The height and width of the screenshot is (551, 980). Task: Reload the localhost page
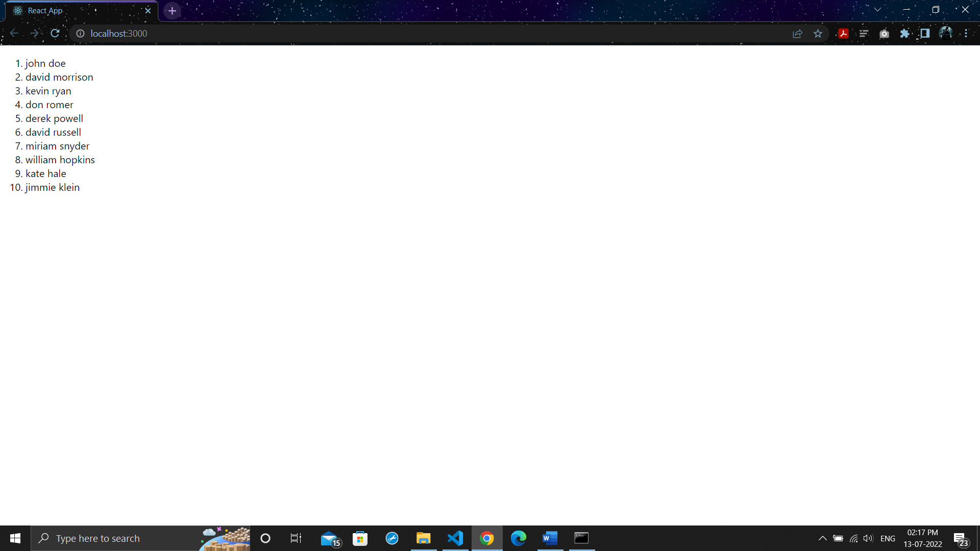(x=55, y=33)
